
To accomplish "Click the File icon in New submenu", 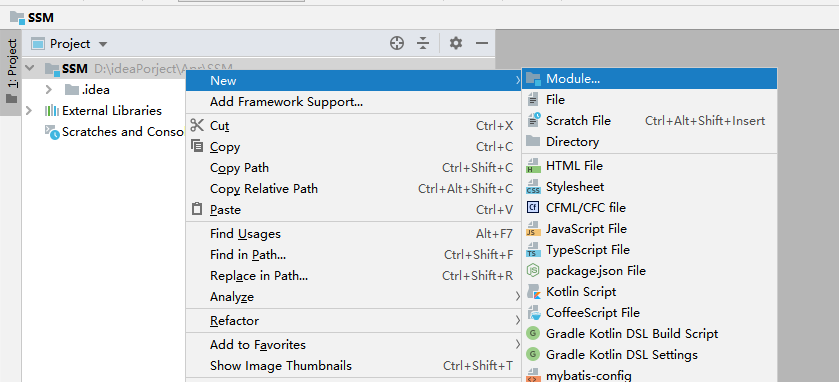I will (x=533, y=100).
